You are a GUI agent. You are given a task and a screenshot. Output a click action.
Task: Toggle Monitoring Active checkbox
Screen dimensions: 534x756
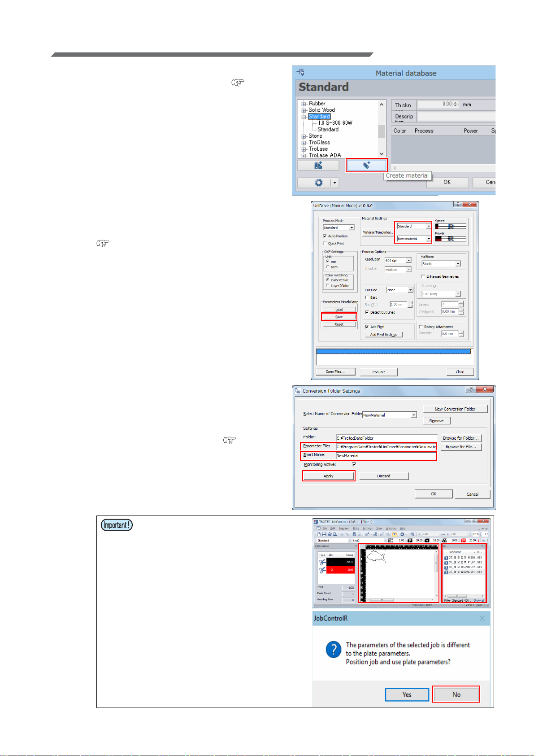click(x=354, y=464)
